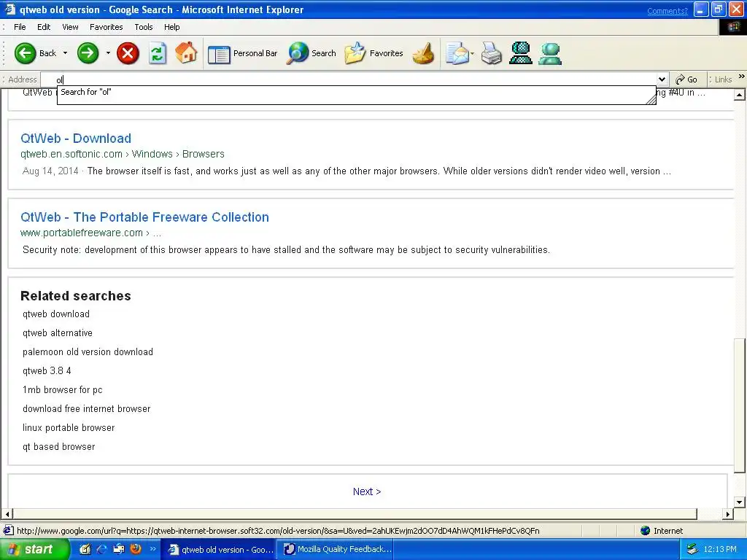
Task: Open related search qtweb alternative
Action: pyautogui.click(x=58, y=332)
